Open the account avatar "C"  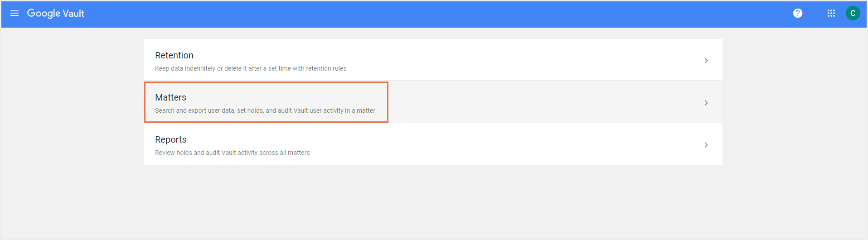(853, 13)
